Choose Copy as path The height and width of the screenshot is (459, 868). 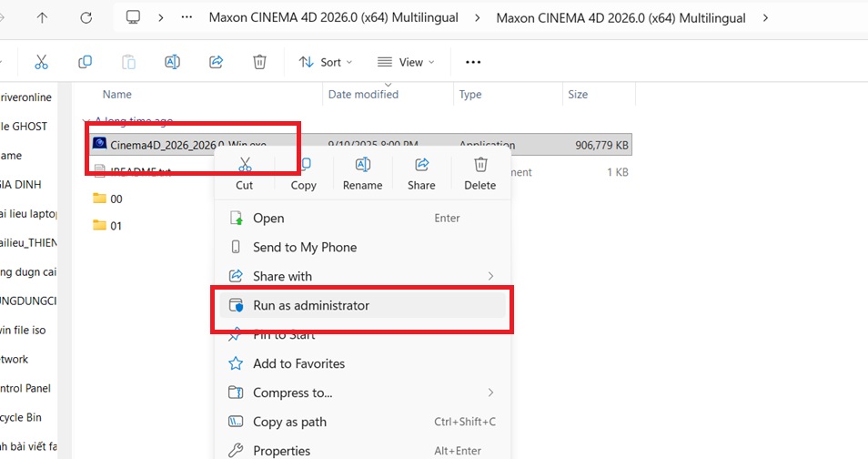(x=363, y=422)
